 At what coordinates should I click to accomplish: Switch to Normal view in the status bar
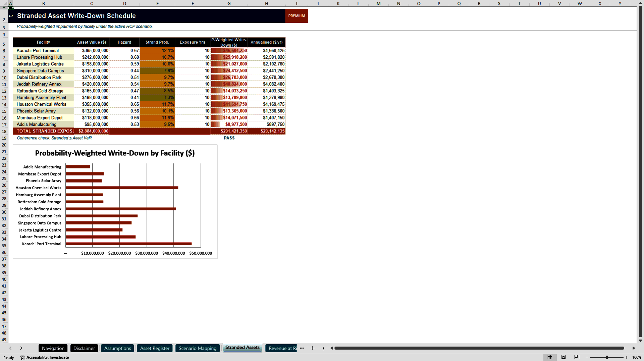550,357
